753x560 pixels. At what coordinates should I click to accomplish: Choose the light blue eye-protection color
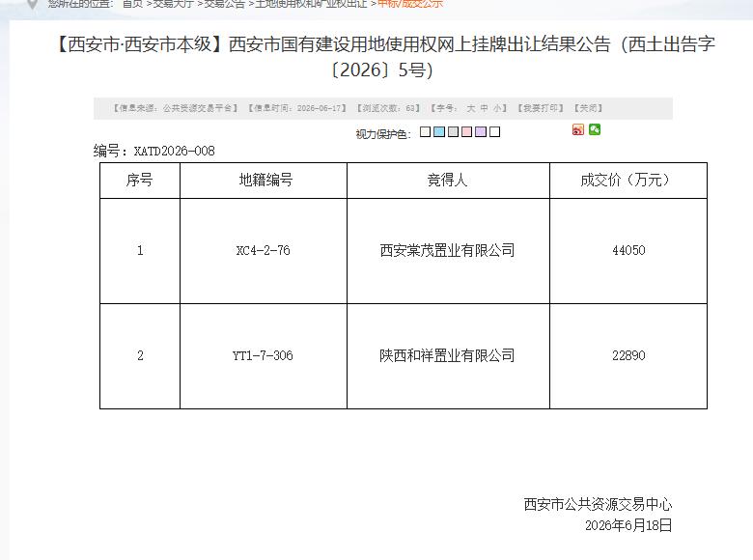(x=439, y=131)
